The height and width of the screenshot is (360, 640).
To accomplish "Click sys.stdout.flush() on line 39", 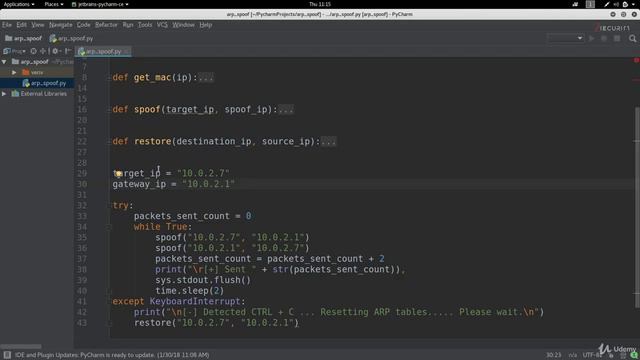I will point(203,280).
